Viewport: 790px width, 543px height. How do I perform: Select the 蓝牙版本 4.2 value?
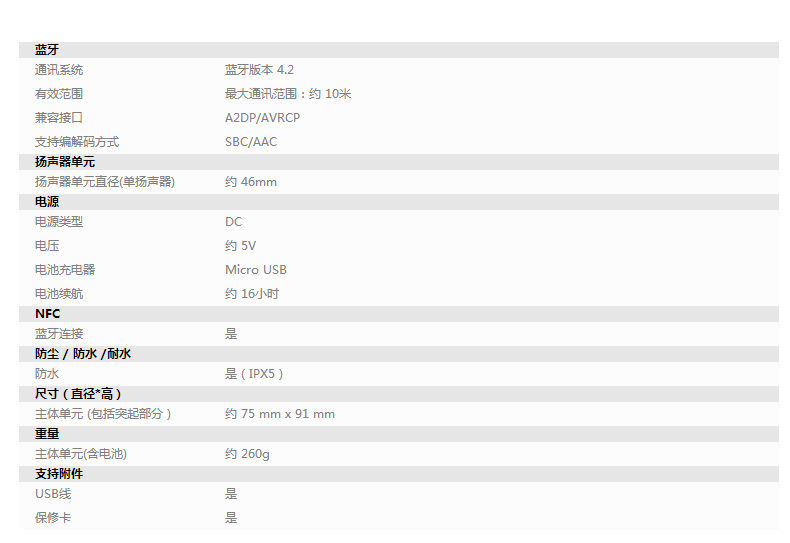[x=259, y=70]
